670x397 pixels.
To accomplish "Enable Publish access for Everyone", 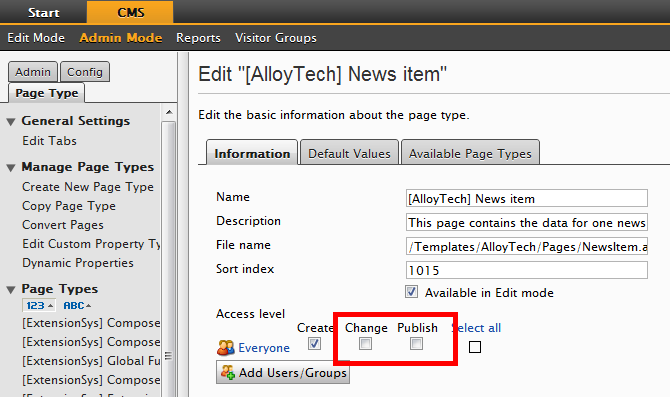I will (416, 343).
